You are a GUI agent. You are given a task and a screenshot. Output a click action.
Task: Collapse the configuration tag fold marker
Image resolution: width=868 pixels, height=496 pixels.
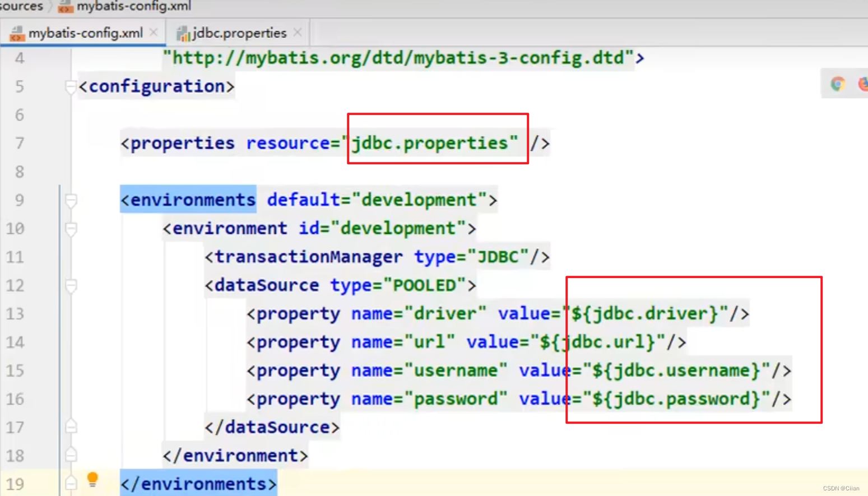point(71,87)
